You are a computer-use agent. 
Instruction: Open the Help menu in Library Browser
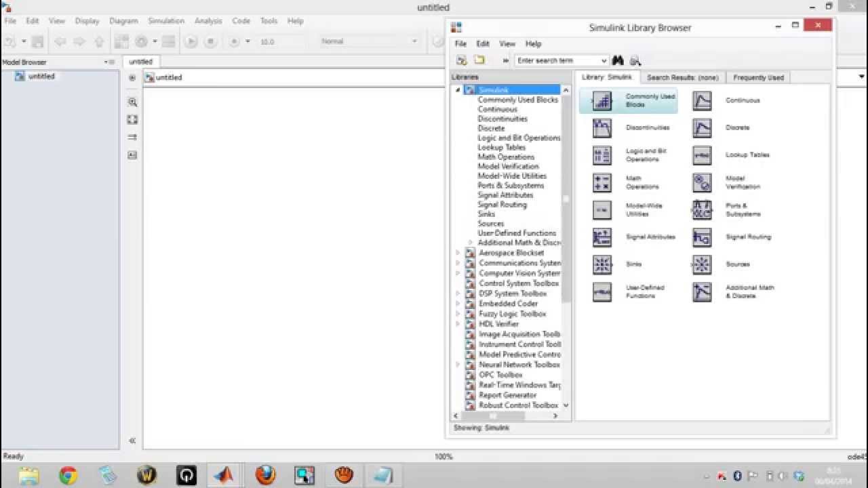click(x=533, y=43)
